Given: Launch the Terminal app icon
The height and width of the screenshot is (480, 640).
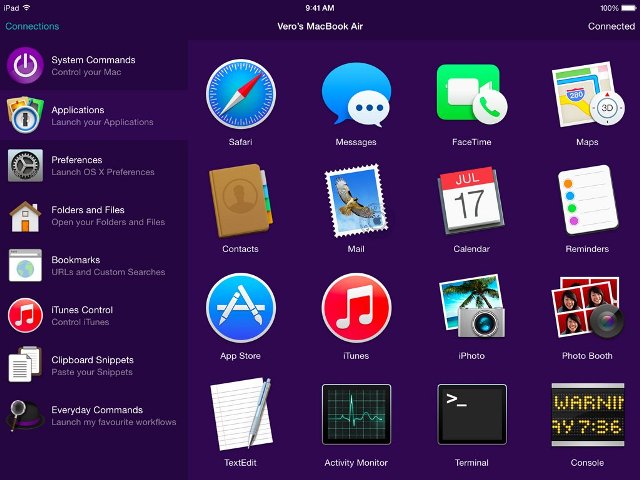Looking at the screenshot, I should point(472,414).
